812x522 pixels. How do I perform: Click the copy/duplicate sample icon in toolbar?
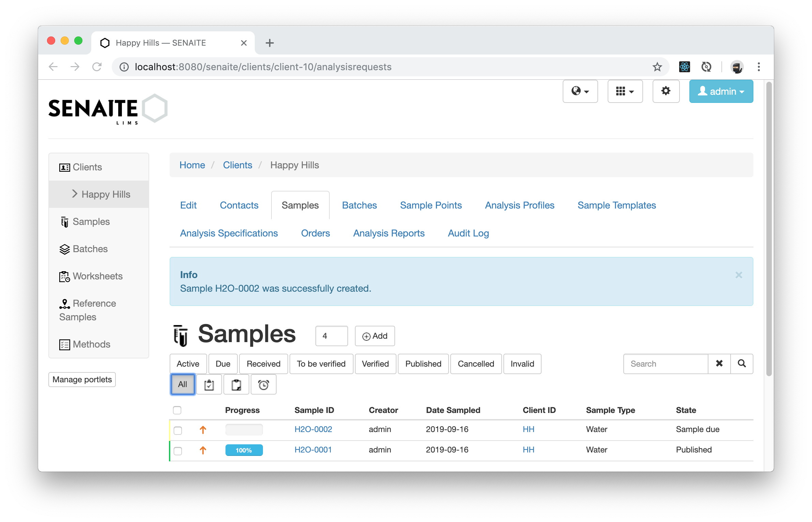(x=236, y=385)
